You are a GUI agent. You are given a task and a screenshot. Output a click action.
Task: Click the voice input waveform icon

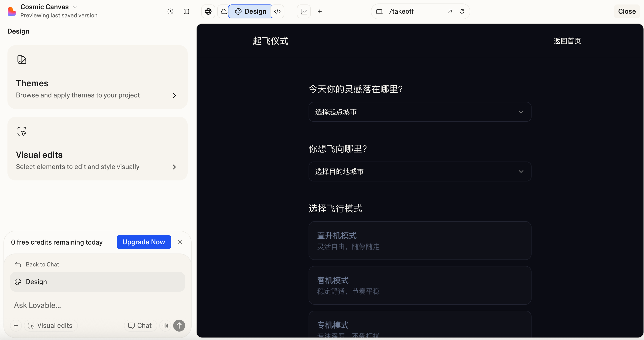click(165, 325)
